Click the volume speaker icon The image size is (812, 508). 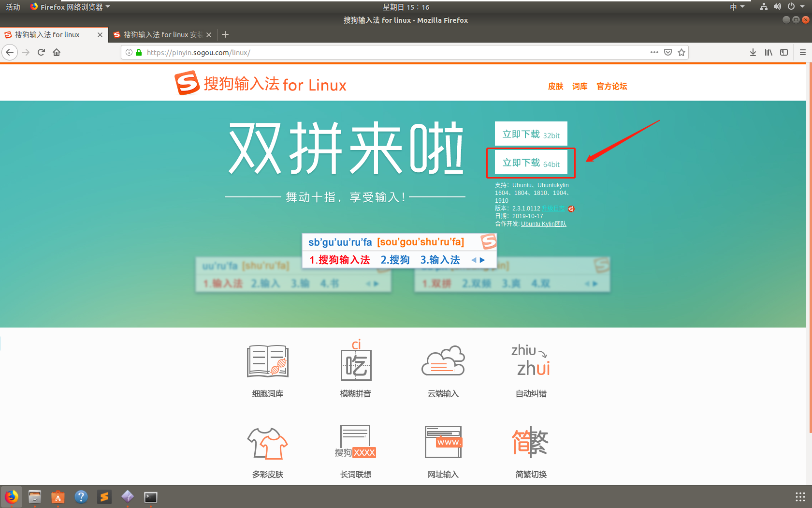pyautogui.click(x=777, y=7)
